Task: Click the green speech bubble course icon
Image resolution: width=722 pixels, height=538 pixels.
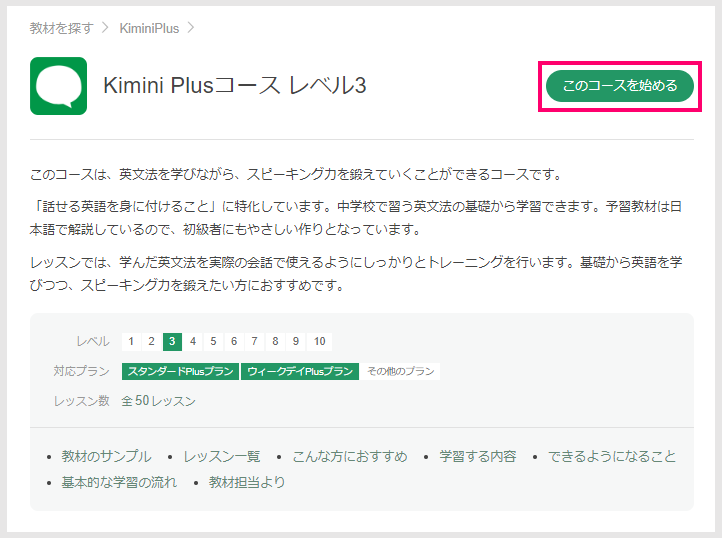Action: 58,86
